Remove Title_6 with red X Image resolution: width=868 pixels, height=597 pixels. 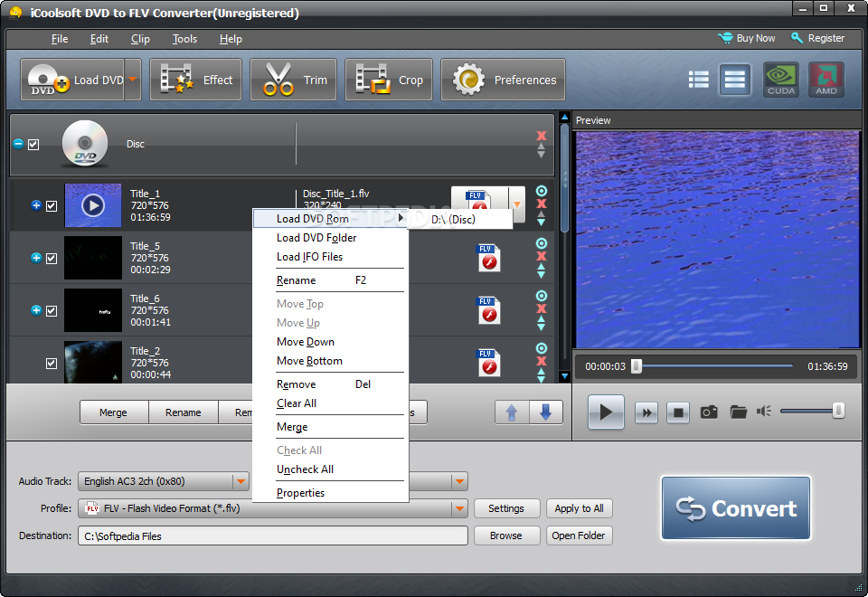[x=542, y=308]
